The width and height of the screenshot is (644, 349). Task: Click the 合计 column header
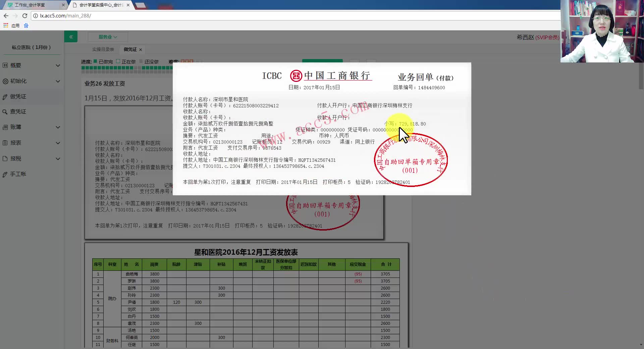click(x=385, y=264)
